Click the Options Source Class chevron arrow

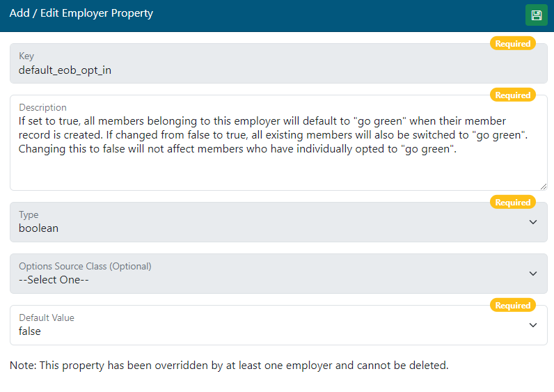pyautogui.click(x=533, y=274)
